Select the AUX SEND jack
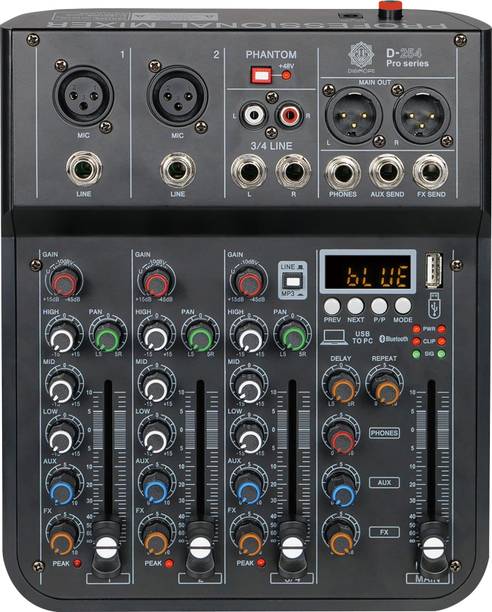The height and width of the screenshot is (612, 492). (x=387, y=172)
